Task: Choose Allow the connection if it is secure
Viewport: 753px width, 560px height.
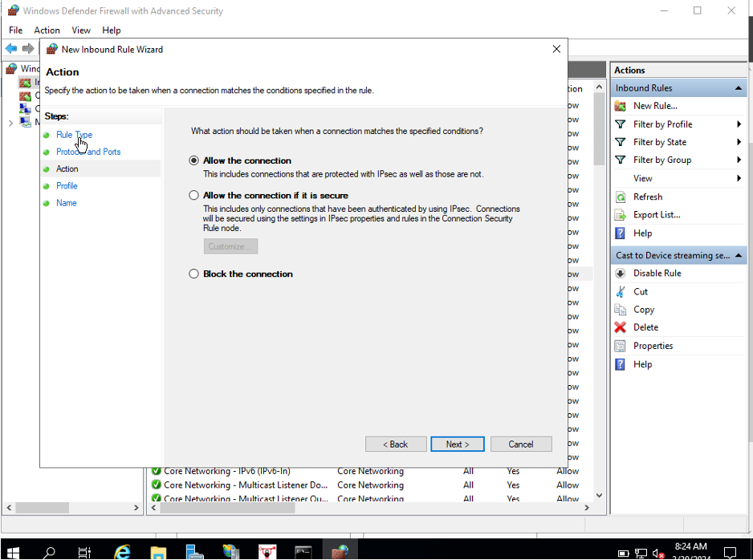Action: (x=193, y=195)
